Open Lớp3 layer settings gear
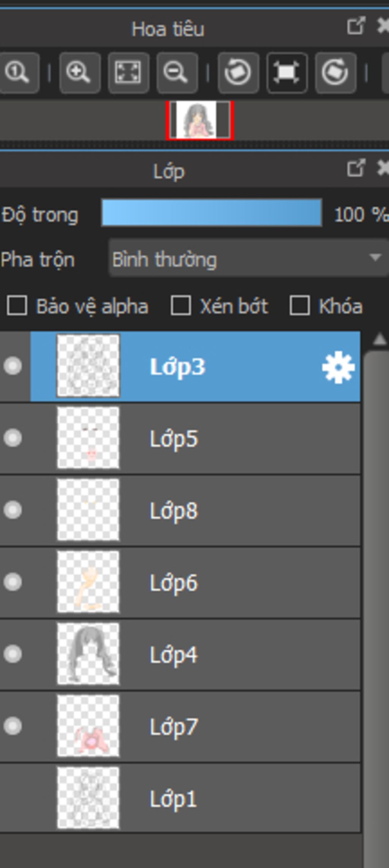 [338, 367]
